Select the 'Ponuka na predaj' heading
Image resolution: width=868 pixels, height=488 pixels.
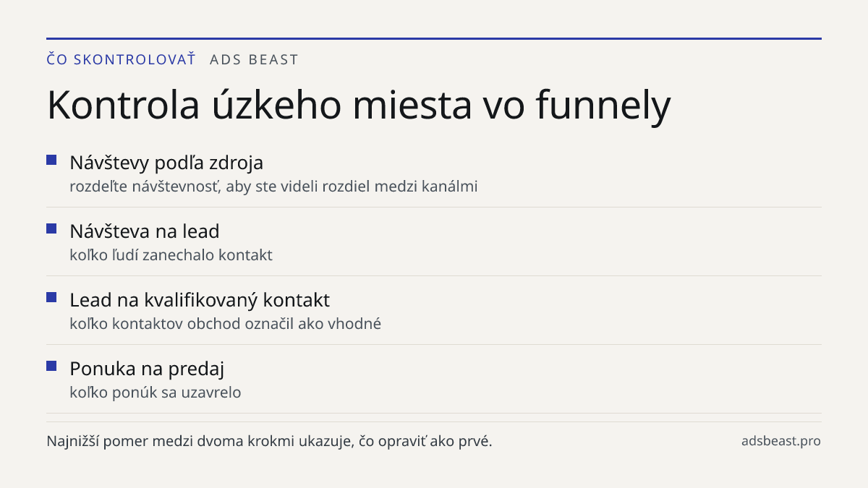pos(147,369)
